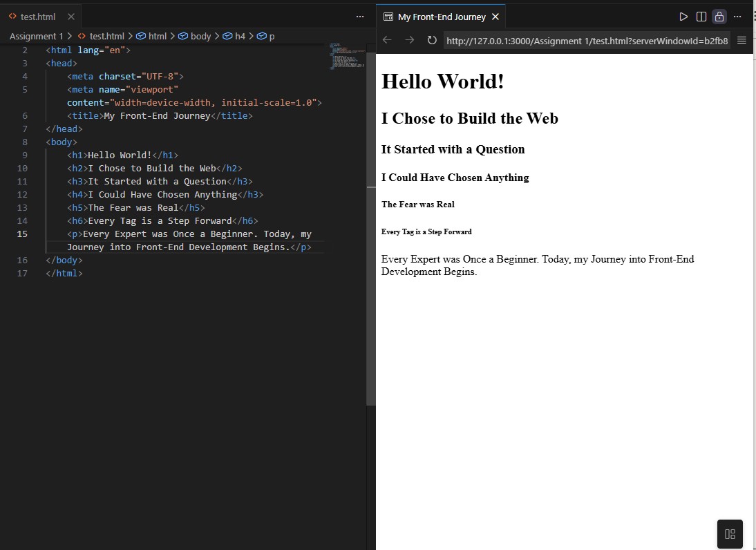Open More Actions menu in preview group
Viewport: 756px width, 550px height.
click(x=737, y=17)
